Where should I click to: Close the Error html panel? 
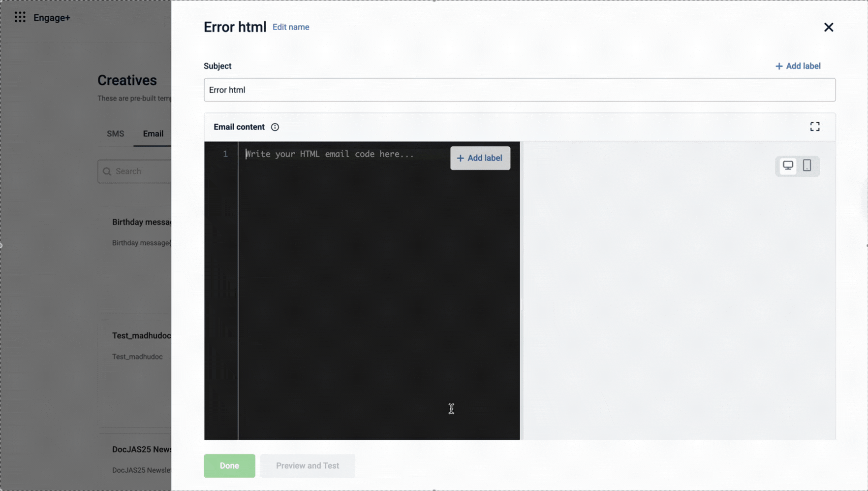829,27
